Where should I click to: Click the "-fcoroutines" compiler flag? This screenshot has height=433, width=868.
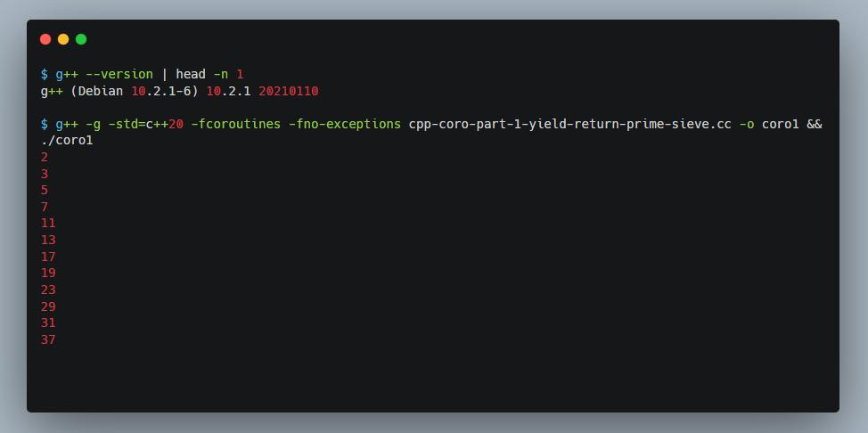tap(235, 124)
